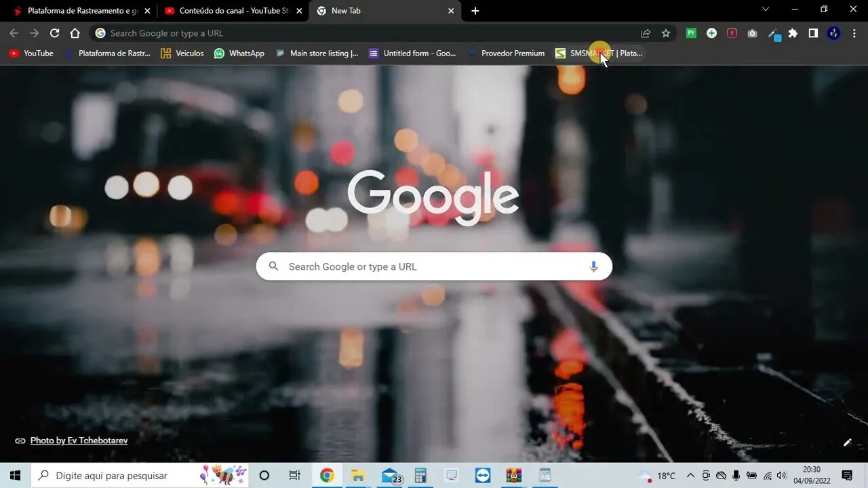Close the New Tab tab
The width and height of the screenshot is (868, 488).
[451, 11]
